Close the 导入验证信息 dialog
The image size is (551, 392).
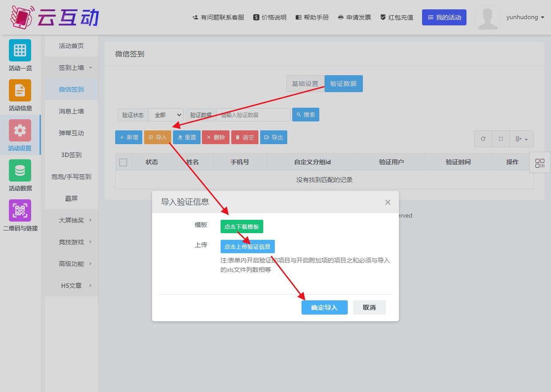pyautogui.click(x=387, y=202)
